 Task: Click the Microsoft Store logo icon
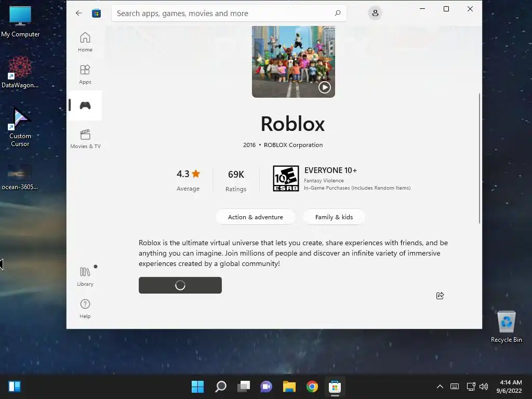click(96, 13)
